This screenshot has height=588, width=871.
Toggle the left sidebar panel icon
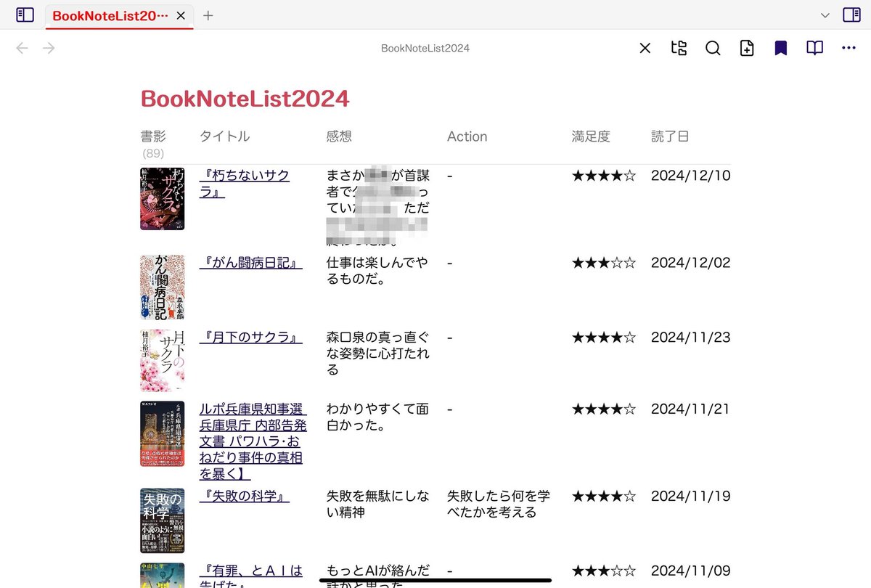click(25, 15)
